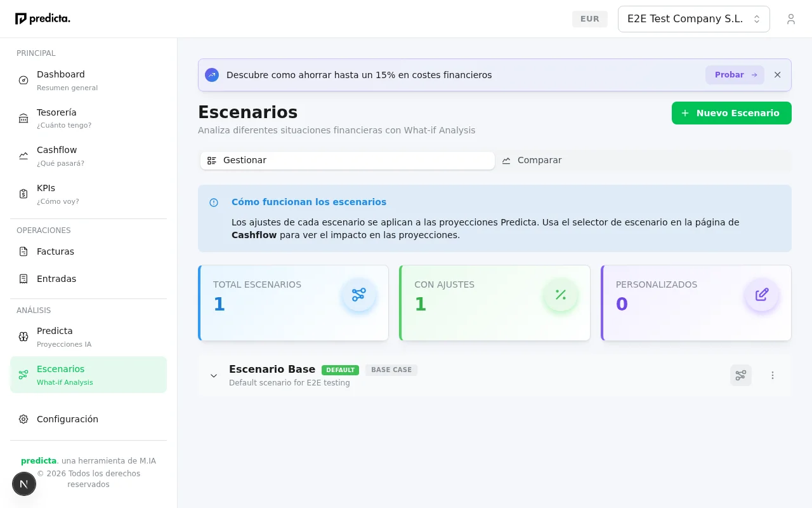The height and width of the screenshot is (508, 812).
Task: Dismiss the savings banner
Action: (777, 74)
